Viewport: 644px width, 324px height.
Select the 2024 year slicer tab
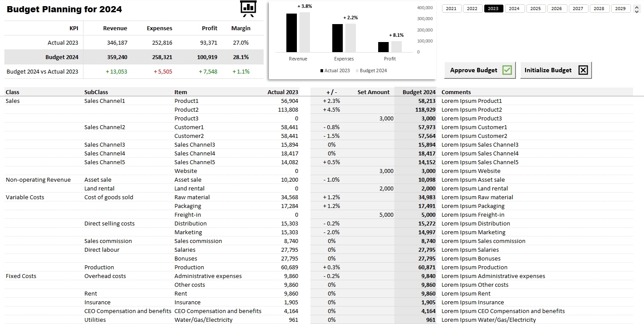(515, 8)
